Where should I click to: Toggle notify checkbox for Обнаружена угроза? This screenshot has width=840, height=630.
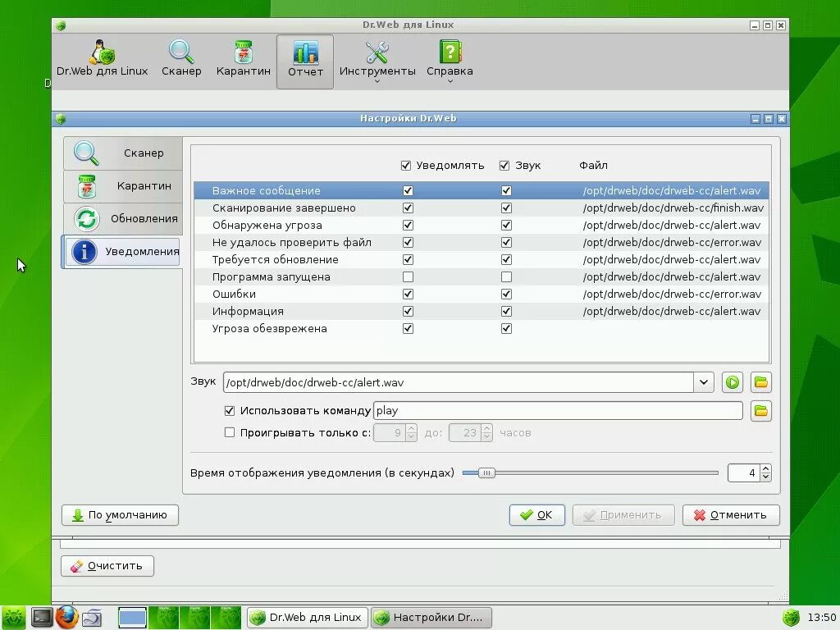409,225
